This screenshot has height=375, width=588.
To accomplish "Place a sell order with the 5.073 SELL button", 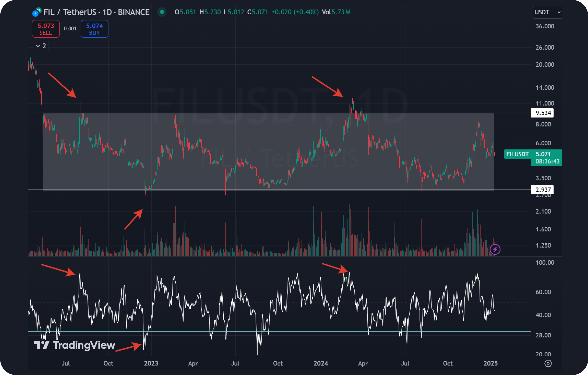I will (46, 29).
